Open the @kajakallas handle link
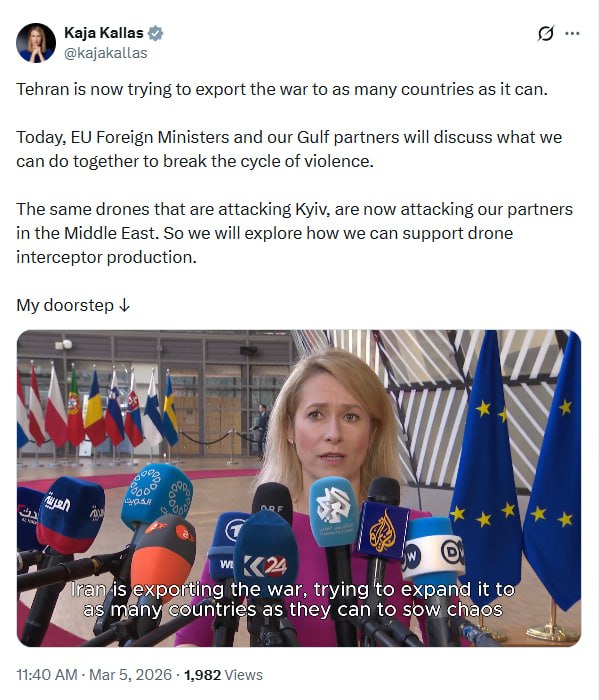The height and width of the screenshot is (700, 599). pyautogui.click(x=105, y=53)
